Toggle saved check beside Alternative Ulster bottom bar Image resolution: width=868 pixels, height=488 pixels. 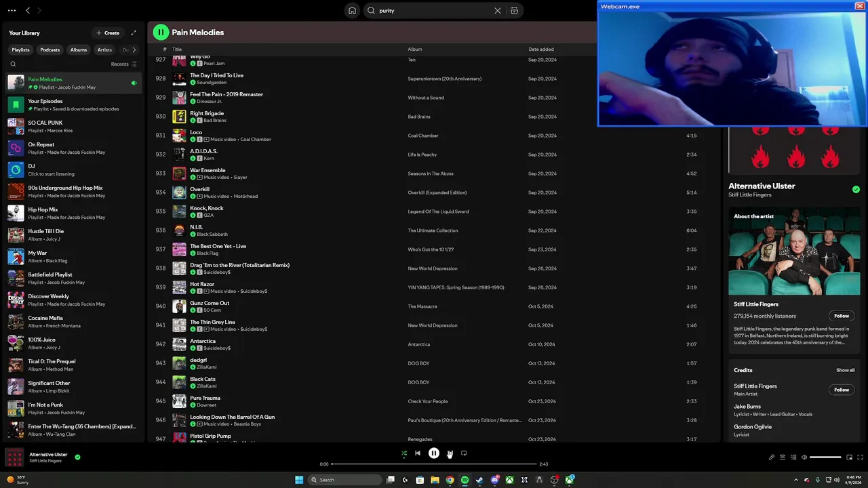click(x=77, y=457)
